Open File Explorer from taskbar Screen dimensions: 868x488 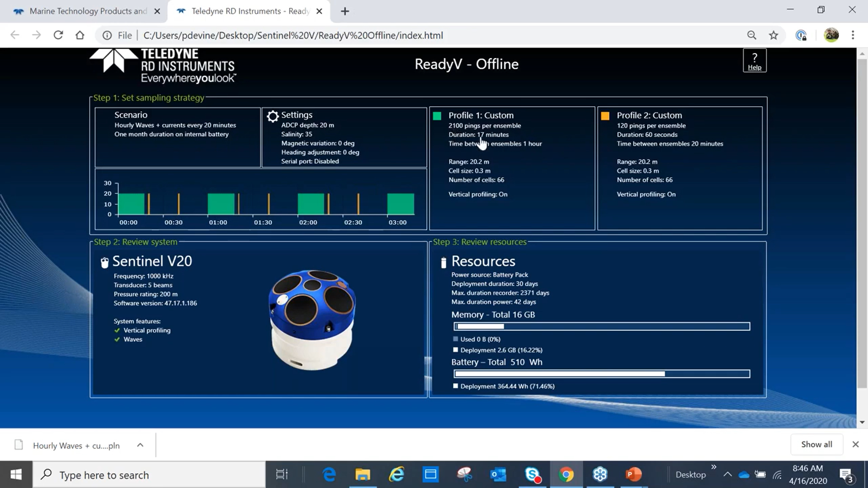[x=363, y=474]
